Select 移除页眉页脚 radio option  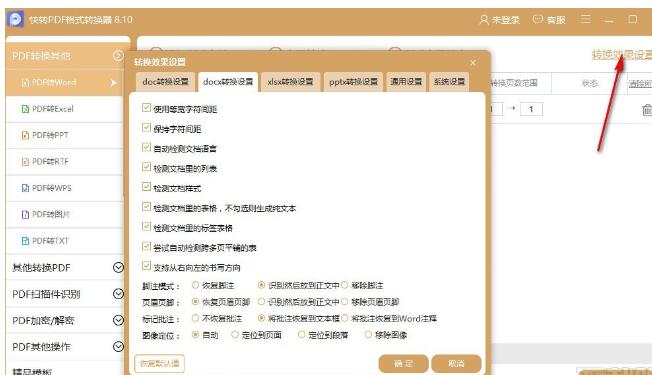344,302
